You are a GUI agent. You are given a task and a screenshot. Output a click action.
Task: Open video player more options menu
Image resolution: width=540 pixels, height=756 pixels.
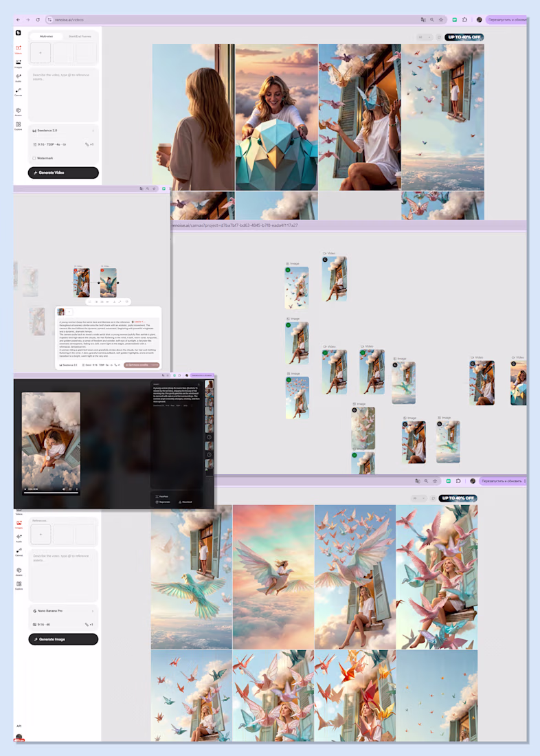(x=77, y=489)
